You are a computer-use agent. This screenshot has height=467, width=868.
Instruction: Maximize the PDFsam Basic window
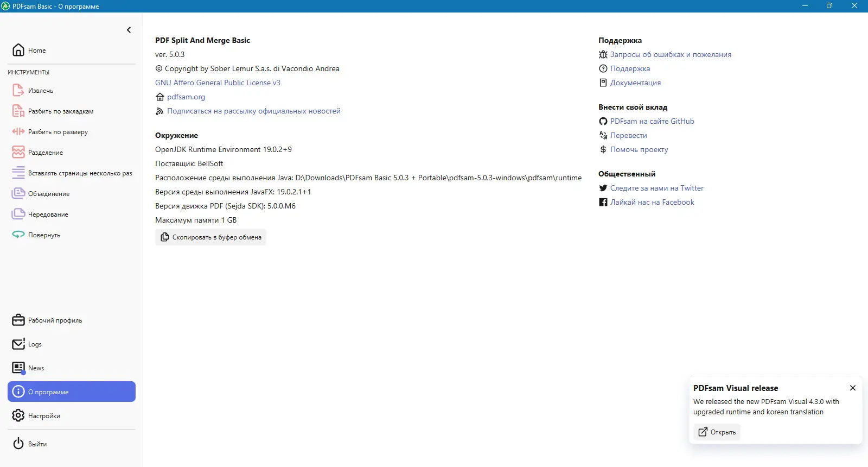point(829,6)
